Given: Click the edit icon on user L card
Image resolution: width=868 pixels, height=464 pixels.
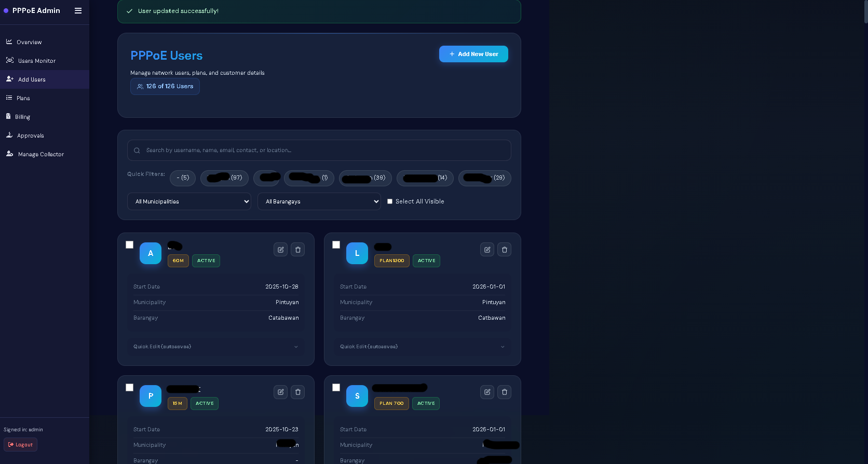Looking at the screenshot, I should (x=487, y=250).
